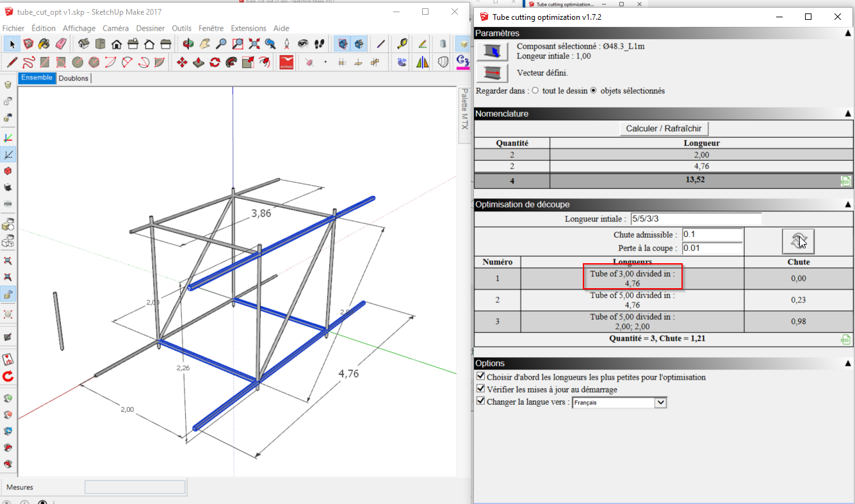
Task: Pick the Line pencil tool
Action: point(12,62)
